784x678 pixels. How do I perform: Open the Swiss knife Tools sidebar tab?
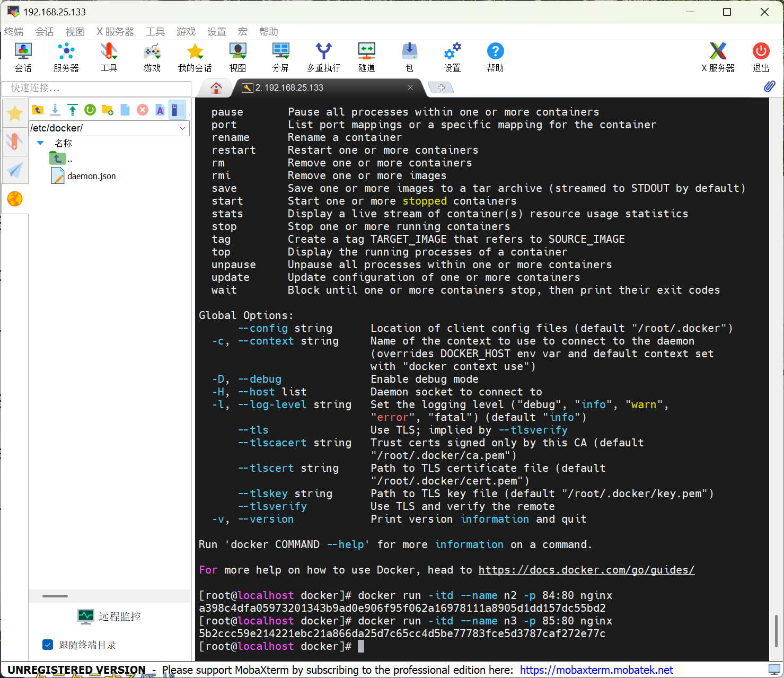pos(15,142)
